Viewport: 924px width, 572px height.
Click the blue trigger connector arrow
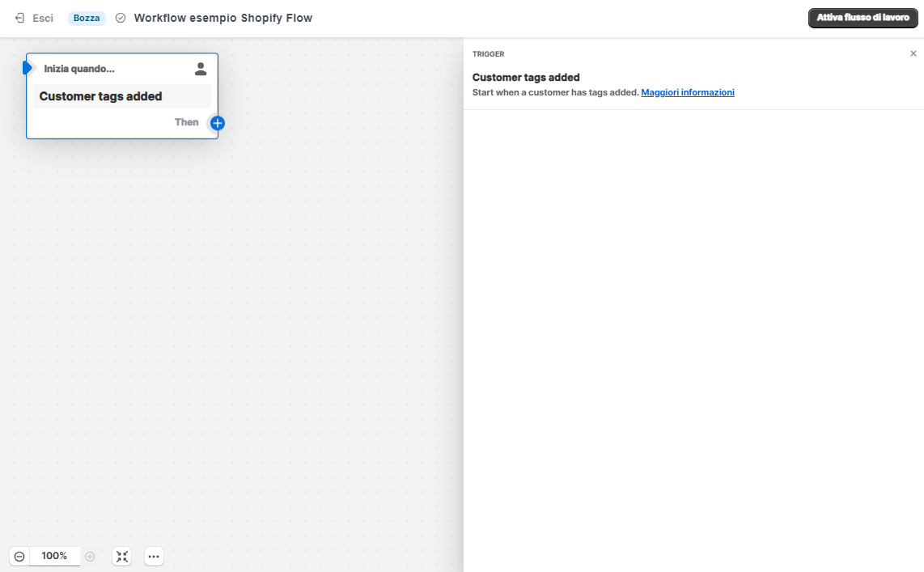pos(28,68)
